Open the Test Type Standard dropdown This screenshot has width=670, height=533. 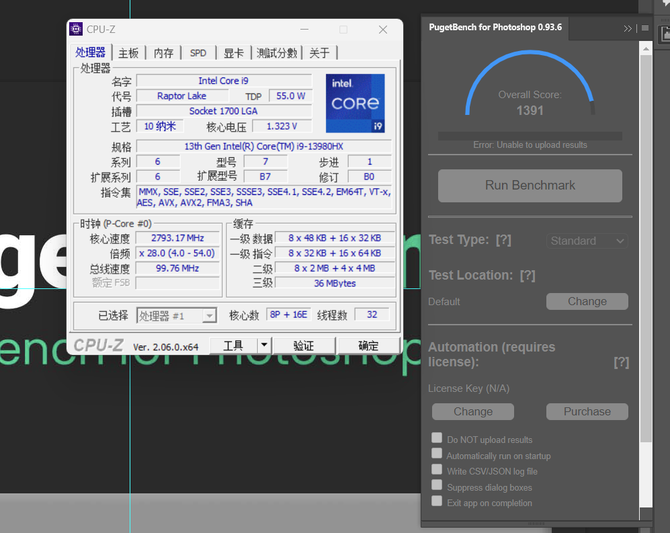[x=587, y=241]
